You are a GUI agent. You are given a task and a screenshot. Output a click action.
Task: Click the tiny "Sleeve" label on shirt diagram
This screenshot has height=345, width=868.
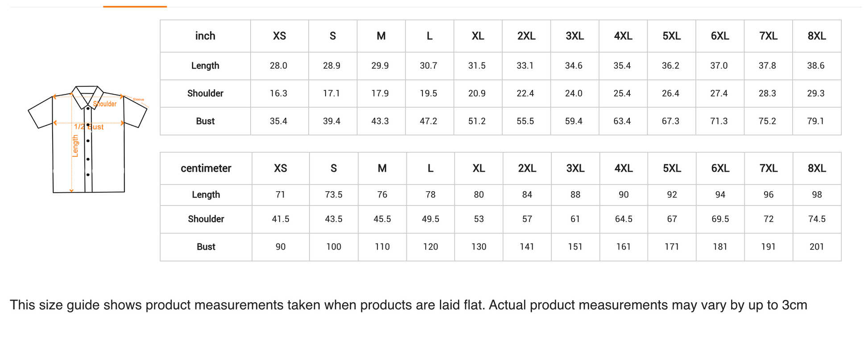138,99
